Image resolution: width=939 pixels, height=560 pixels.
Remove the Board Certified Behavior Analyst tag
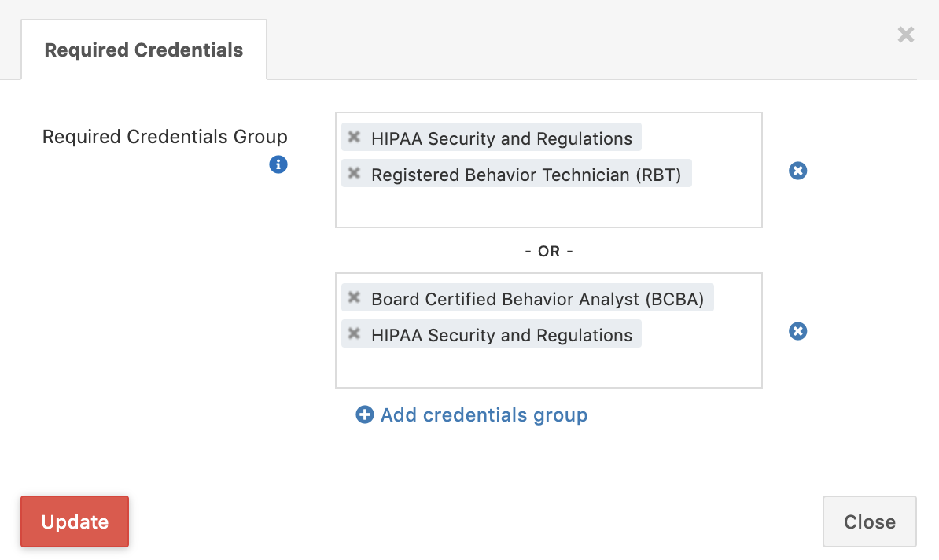[x=353, y=297]
